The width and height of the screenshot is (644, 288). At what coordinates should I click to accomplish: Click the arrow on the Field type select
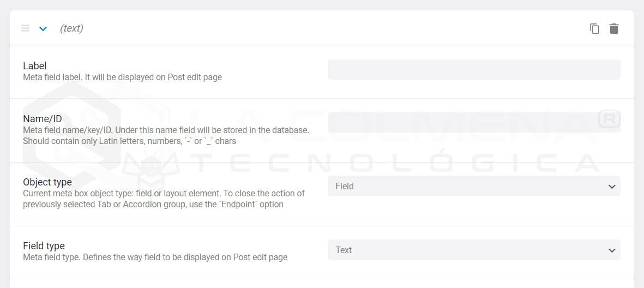[611, 250]
